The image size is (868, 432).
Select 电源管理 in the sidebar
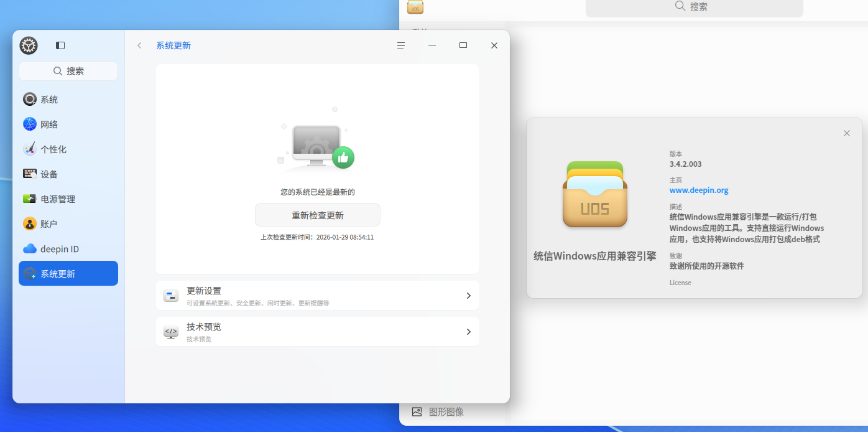coord(68,199)
